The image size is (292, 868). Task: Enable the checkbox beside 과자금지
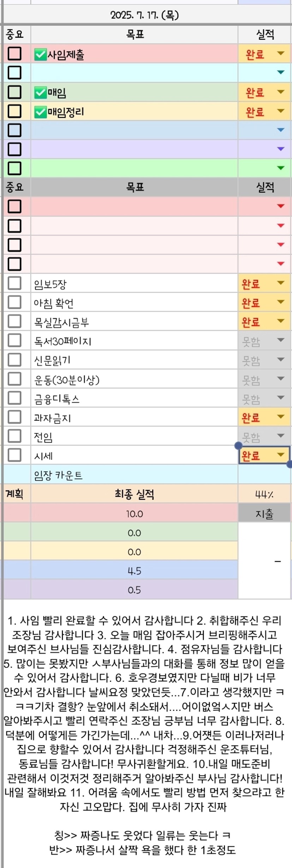click(14, 417)
